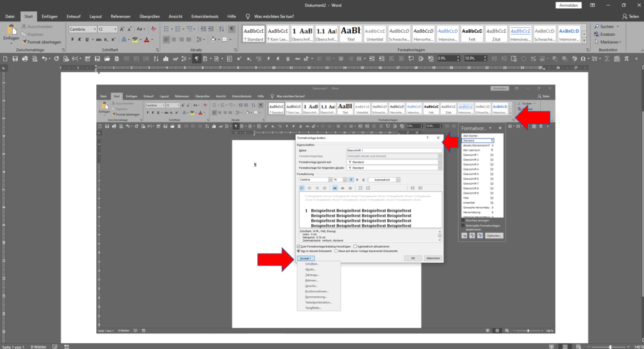Toggle underline U in the quick access toolbar

click(x=288, y=58)
